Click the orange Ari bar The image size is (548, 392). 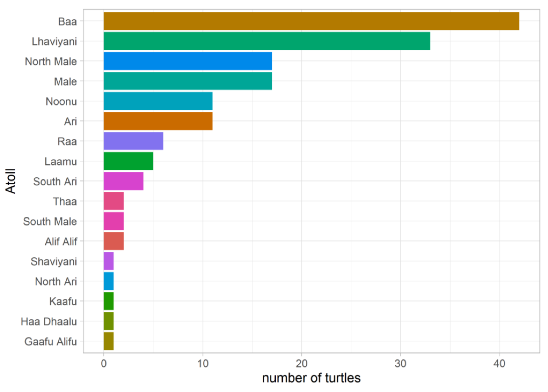(x=158, y=121)
